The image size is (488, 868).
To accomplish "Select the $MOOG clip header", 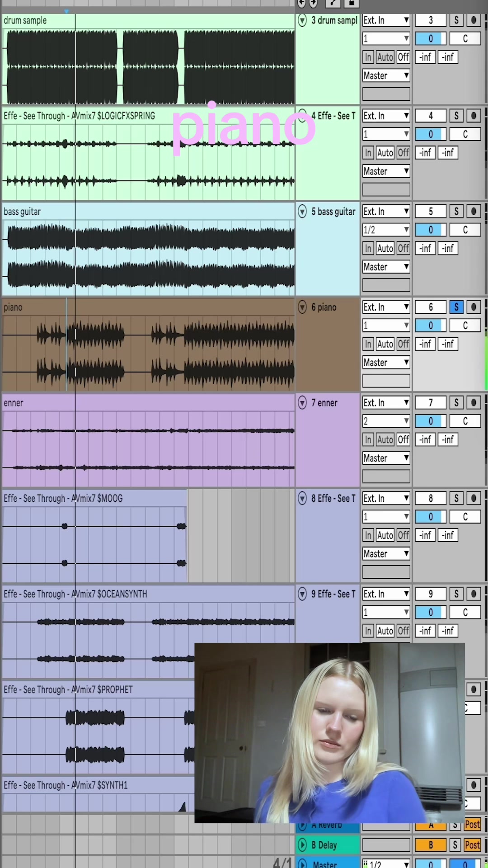I will [94, 498].
